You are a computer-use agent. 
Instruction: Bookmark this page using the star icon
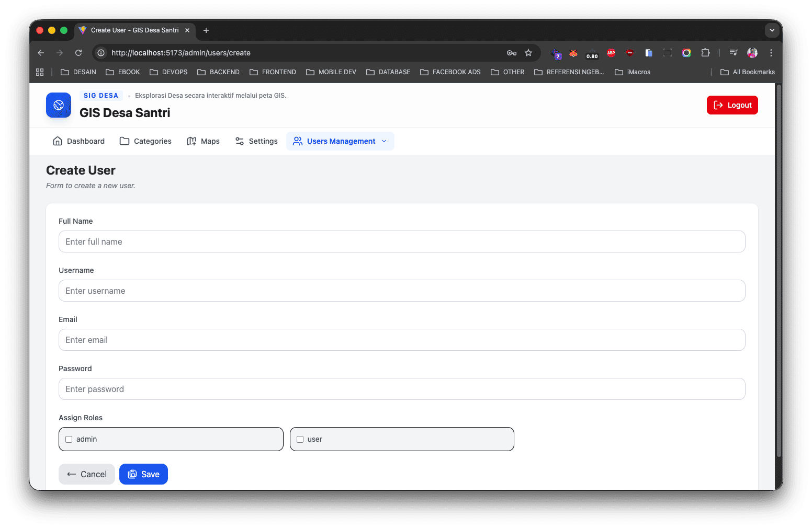528,53
